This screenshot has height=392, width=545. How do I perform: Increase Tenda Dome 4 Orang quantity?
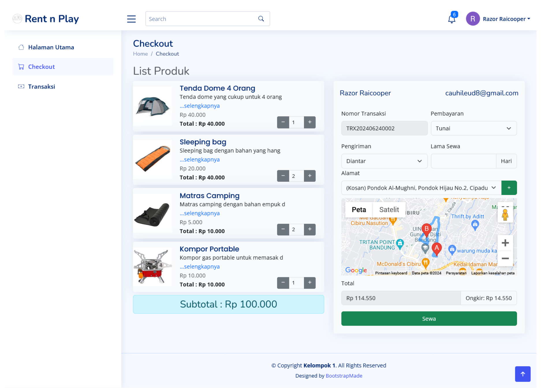309,122
